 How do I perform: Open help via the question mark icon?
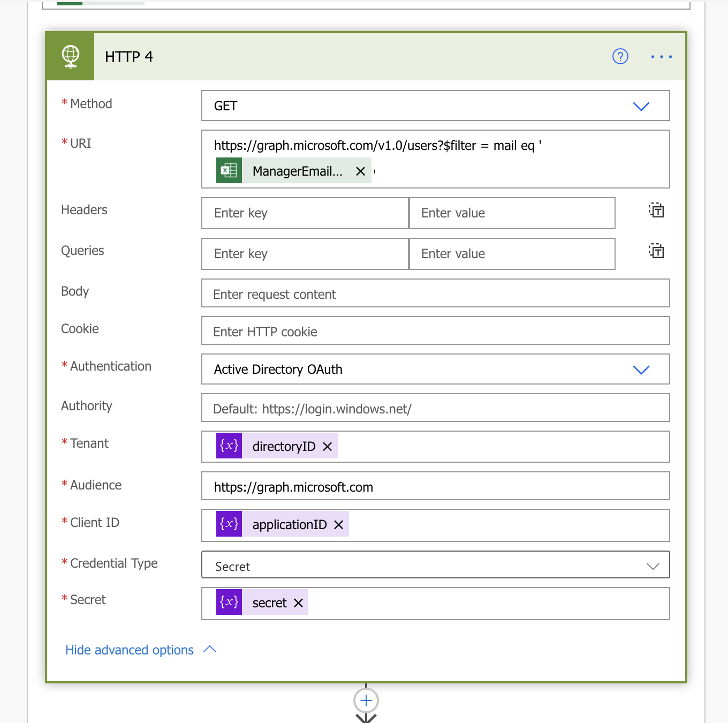(620, 56)
